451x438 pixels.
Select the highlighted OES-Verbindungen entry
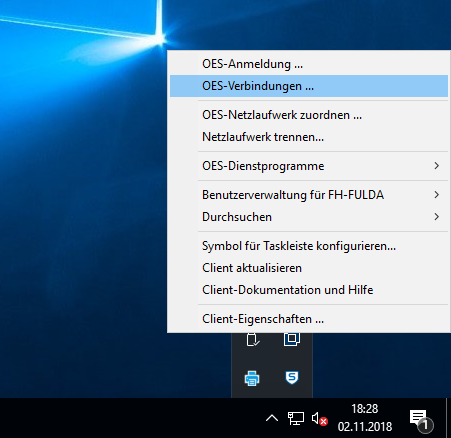(309, 86)
